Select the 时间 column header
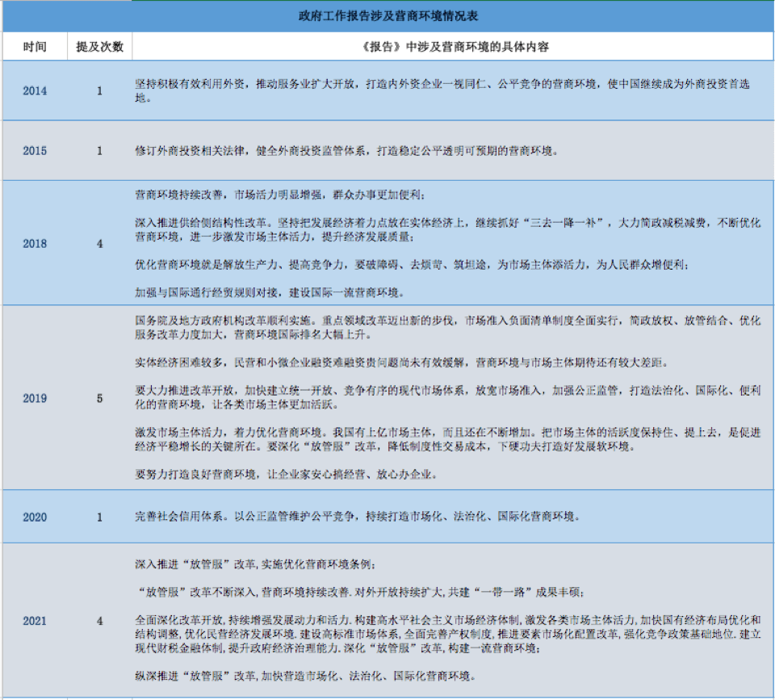775x700 pixels. (x=35, y=47)
